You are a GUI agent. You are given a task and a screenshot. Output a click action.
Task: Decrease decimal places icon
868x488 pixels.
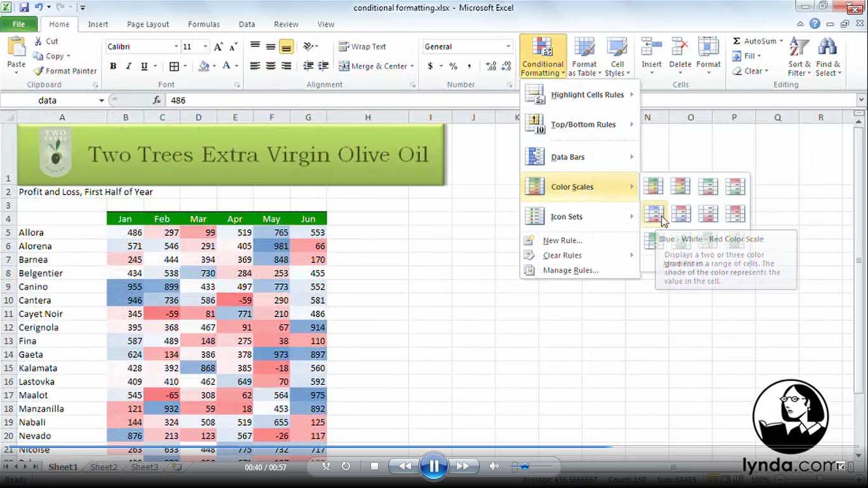(506, 66)
